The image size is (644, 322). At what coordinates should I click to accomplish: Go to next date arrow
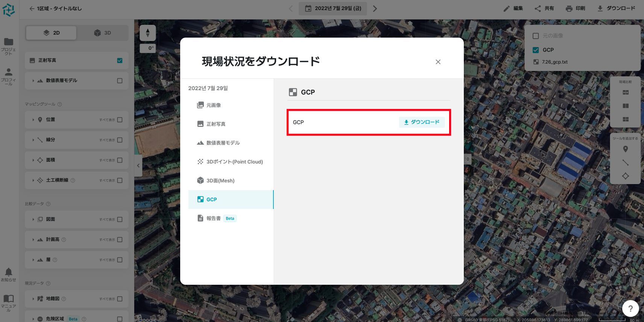click(375, 9)
